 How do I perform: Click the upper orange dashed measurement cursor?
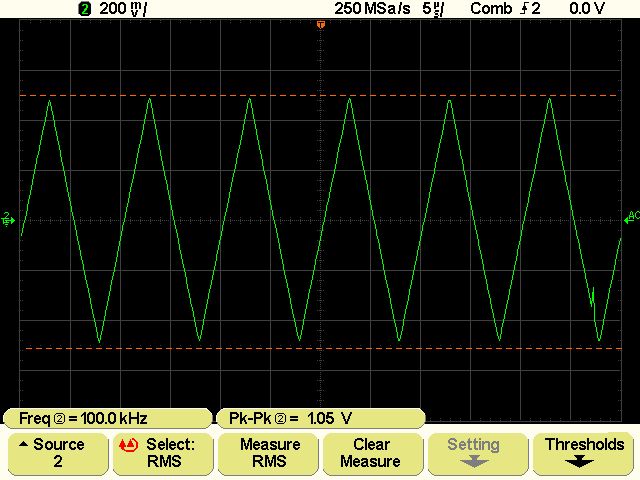[318, 96]
